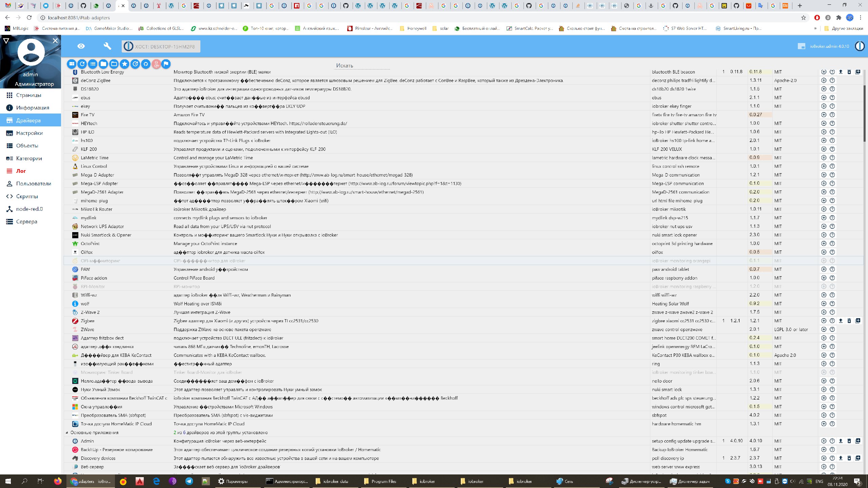Open the Скрипты sidebar tab
Image resolution: width=868 pixels, height=488 pixels.
(31, 196)
